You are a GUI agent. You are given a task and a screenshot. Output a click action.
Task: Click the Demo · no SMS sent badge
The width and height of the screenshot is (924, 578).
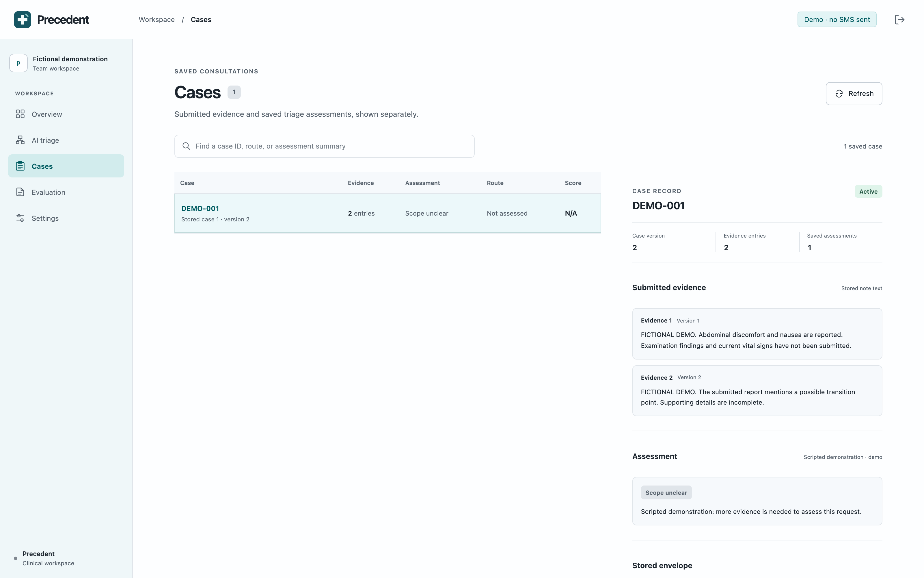coord(837,19)
